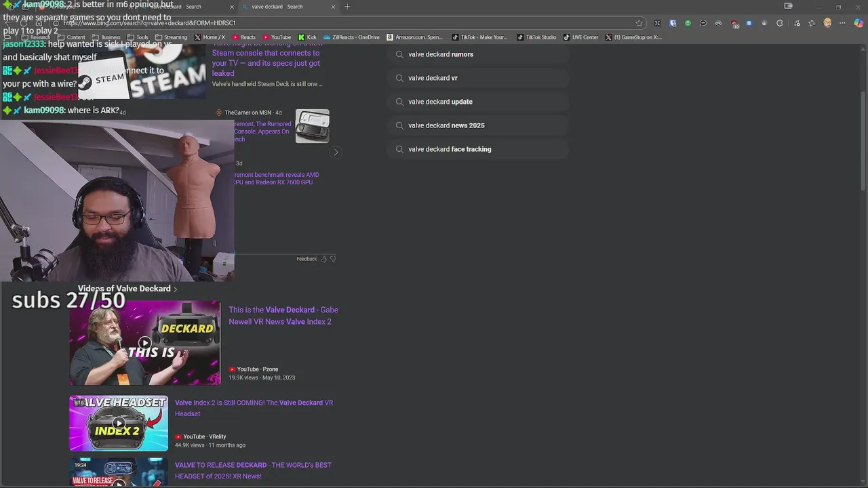
Task: Search for valve deckard vr suggestion
Action: (478, 78)
